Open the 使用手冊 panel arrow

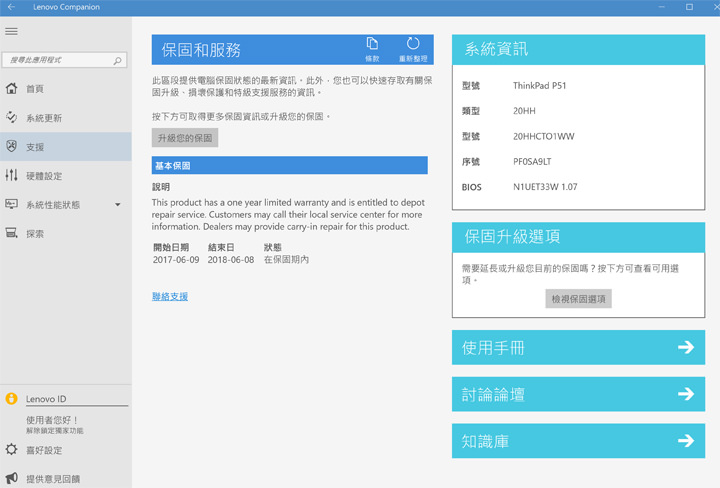[x=685, y=348]
